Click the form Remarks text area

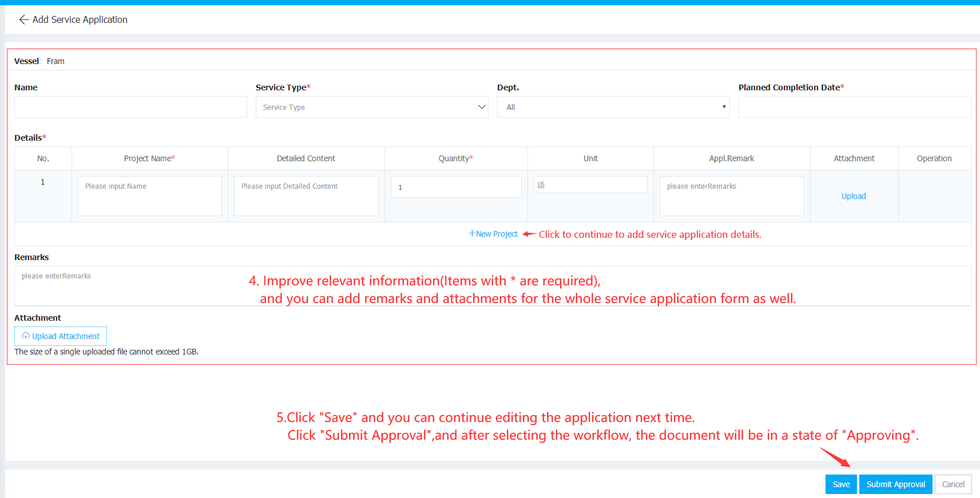pyautogui.click(x=493, y=286)
